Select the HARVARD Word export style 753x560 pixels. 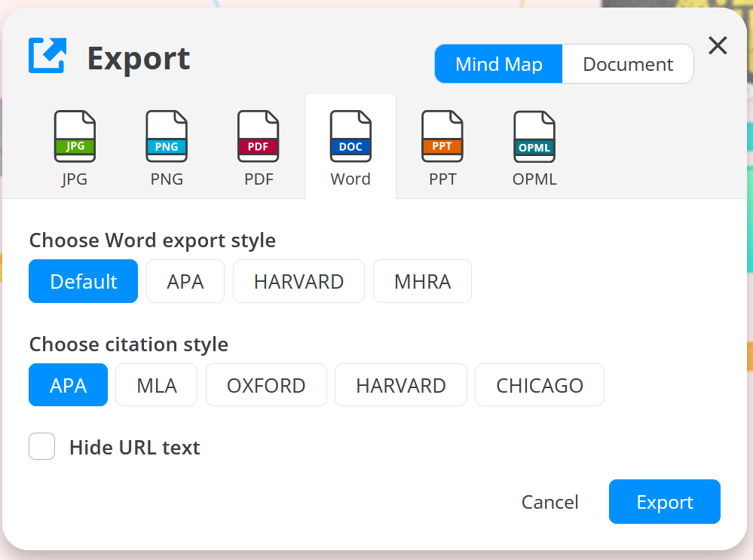(x=298, y=281)
